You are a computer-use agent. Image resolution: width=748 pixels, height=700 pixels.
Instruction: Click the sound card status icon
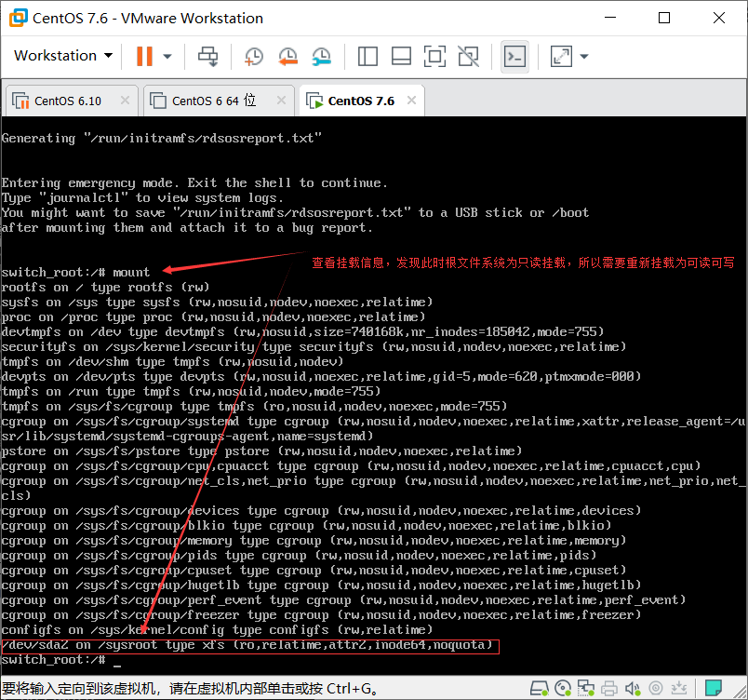[x=633, y=688]
